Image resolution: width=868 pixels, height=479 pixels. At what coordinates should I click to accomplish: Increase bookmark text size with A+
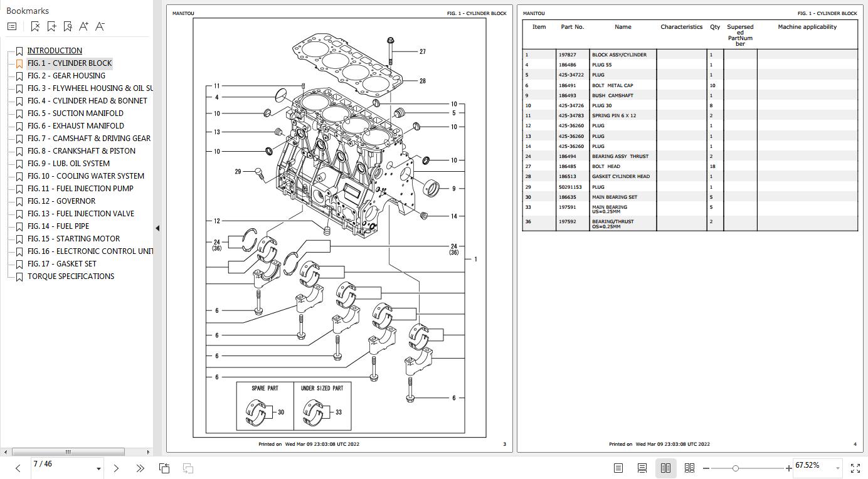83,26
